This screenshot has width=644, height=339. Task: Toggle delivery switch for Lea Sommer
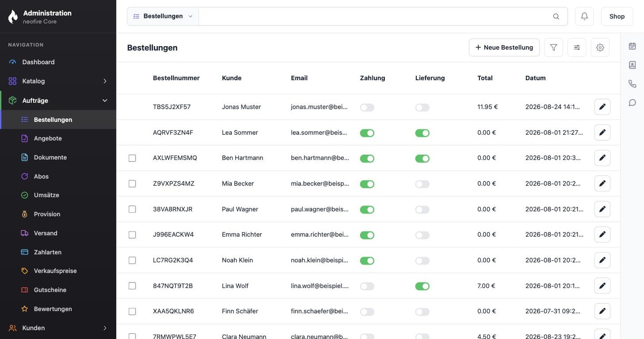click(422, 133)
